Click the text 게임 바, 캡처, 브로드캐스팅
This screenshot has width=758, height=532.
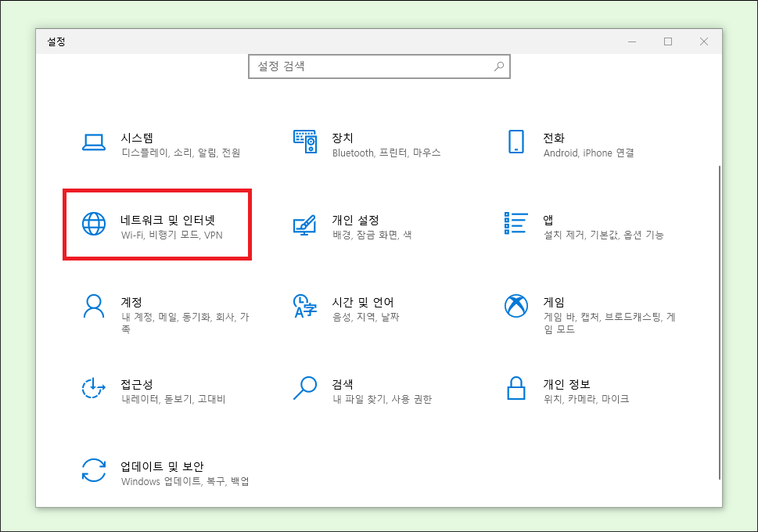point(602,318)
